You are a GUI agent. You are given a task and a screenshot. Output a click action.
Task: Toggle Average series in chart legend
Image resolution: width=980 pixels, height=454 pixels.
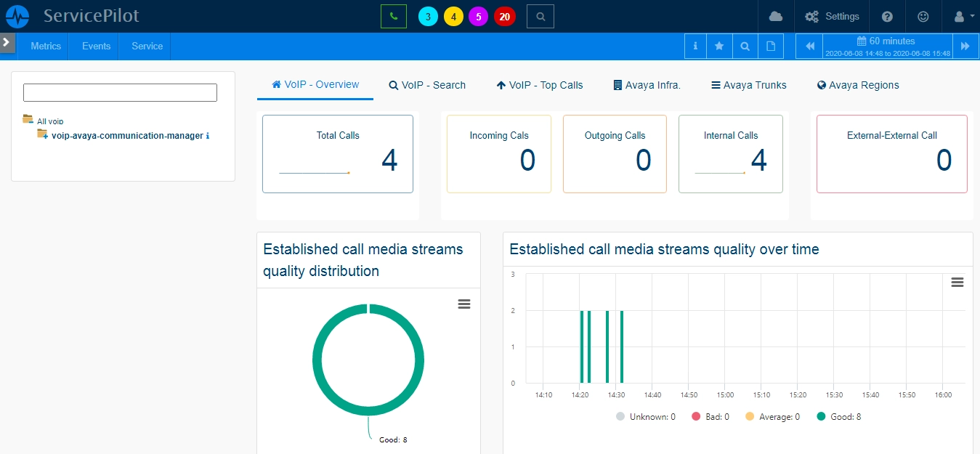click(x=772, y=417)
